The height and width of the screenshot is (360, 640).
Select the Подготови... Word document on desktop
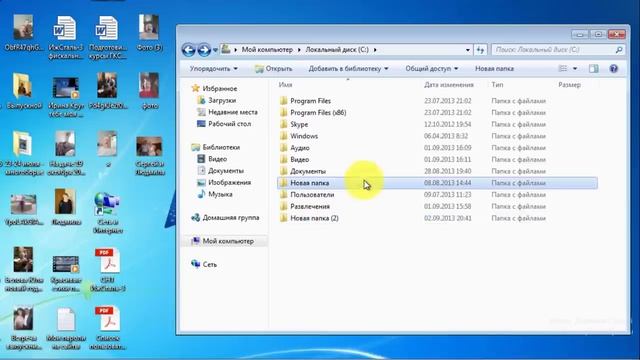[x=107, y=38]
